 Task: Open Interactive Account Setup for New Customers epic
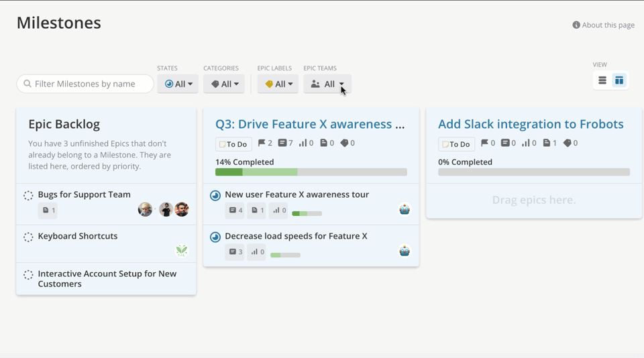pos(107,279)
